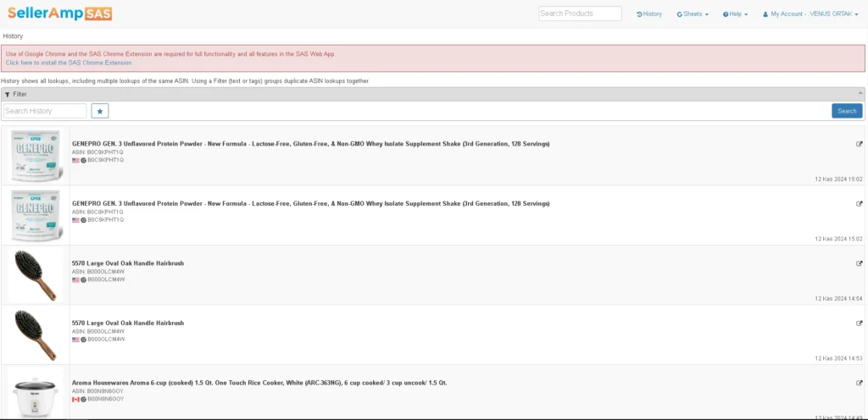Viewport: 868px width, 420px height.
Task: Click the 12 Kas 2024 14:53 timestamp
Action: coord(838,358)
